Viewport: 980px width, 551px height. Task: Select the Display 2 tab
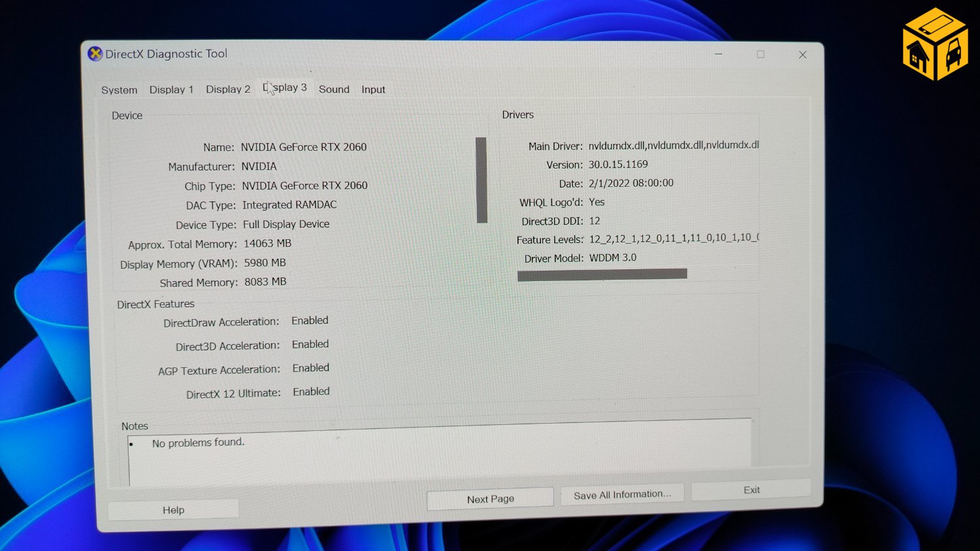(x=227, y=90)
